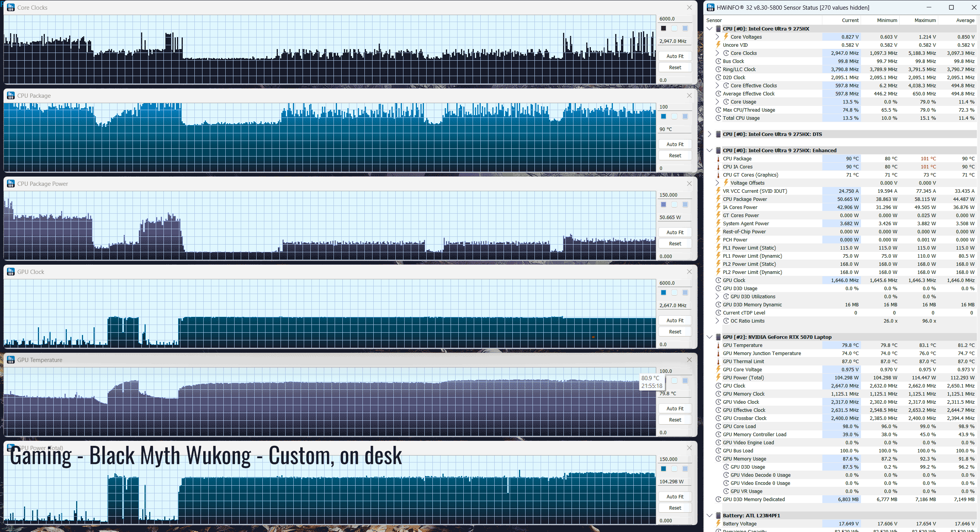
Task: Expand the Core Clocks sensor subtree
Action: pyautogui.click(x=717, y=53)
